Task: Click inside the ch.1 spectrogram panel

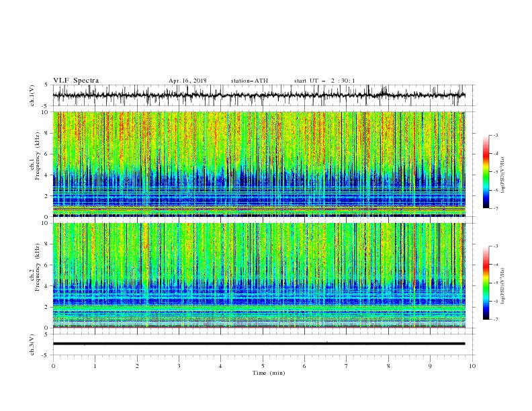Action: [x=259, y=164]
